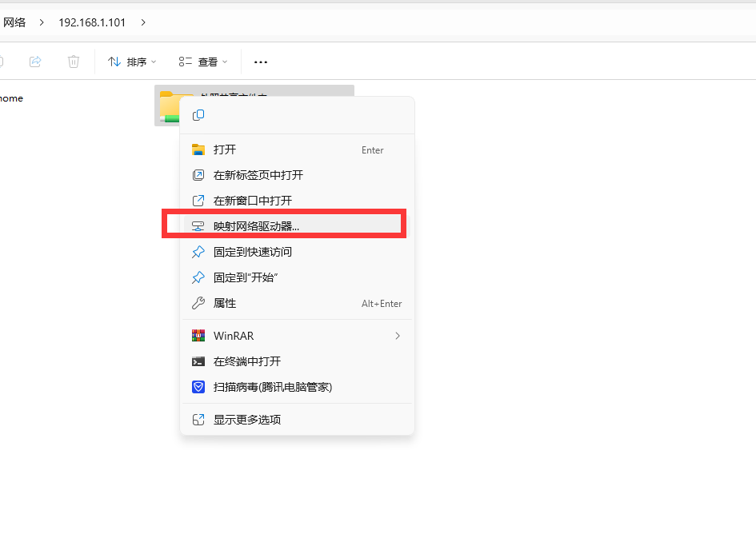The image size is (756, 554).
Task: Pin the folder with 固定到快速访问
Action: (252, 252)
